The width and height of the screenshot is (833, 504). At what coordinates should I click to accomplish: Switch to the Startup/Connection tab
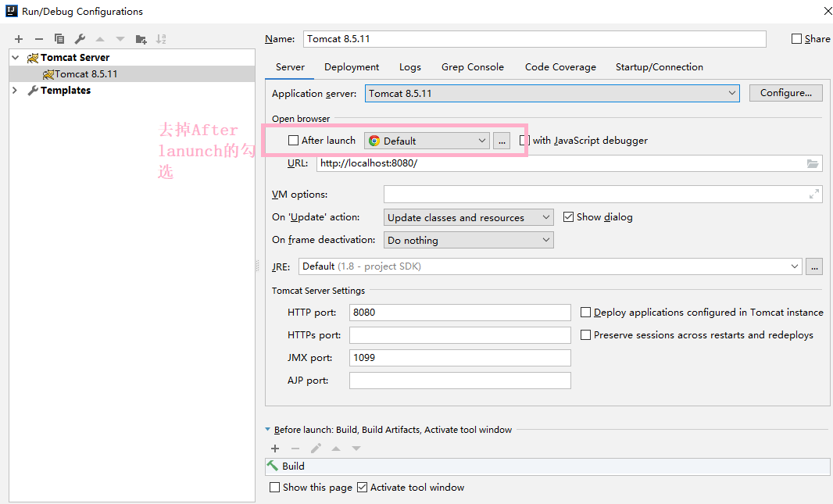coord(660,67)
